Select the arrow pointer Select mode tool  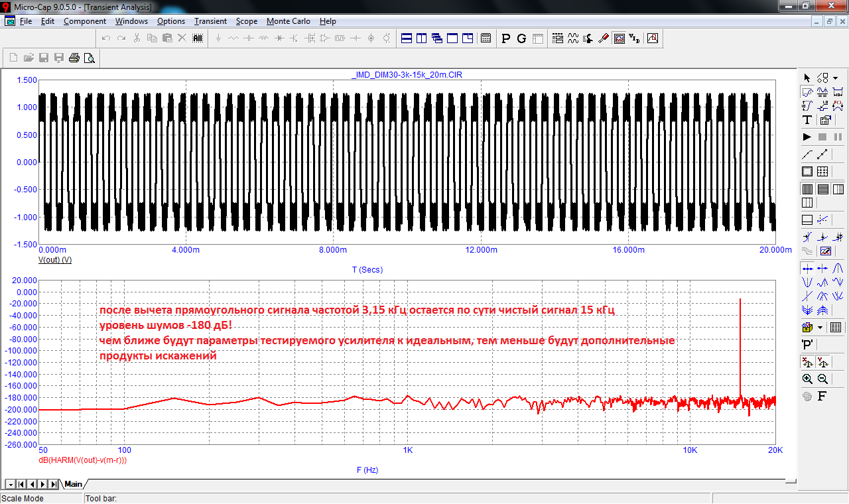point(807,78)
